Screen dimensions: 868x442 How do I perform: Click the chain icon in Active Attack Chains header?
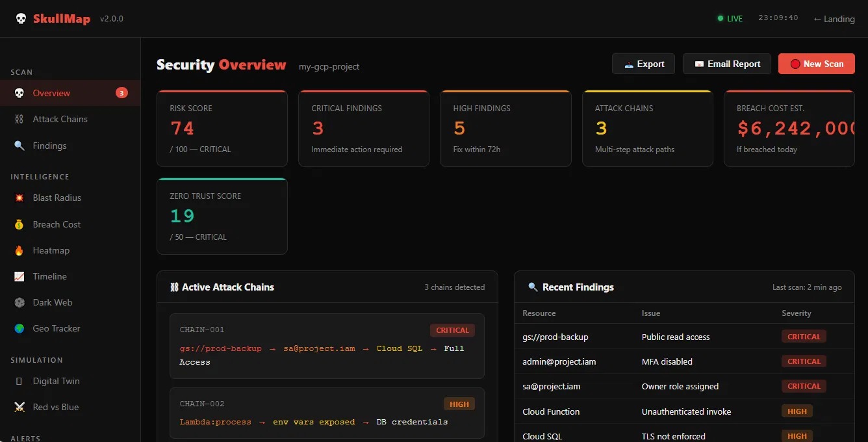point(174,287)
